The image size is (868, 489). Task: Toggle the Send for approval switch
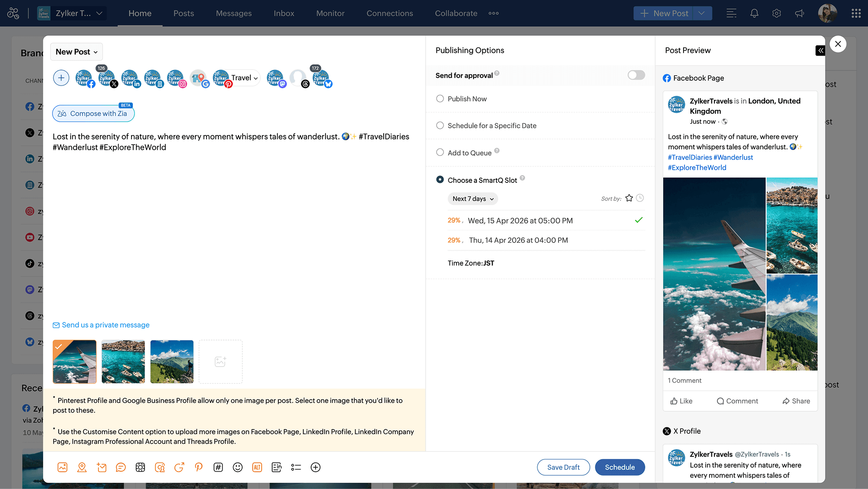636,75
